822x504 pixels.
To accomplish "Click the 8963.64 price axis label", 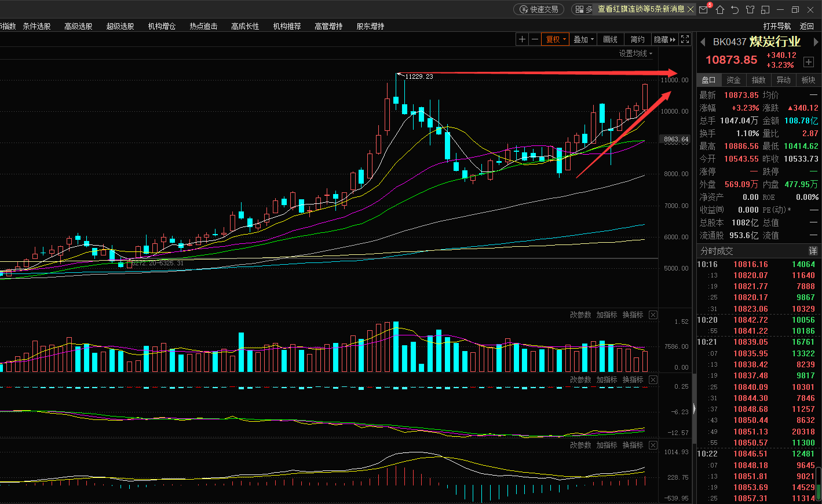I will [676, 139].
